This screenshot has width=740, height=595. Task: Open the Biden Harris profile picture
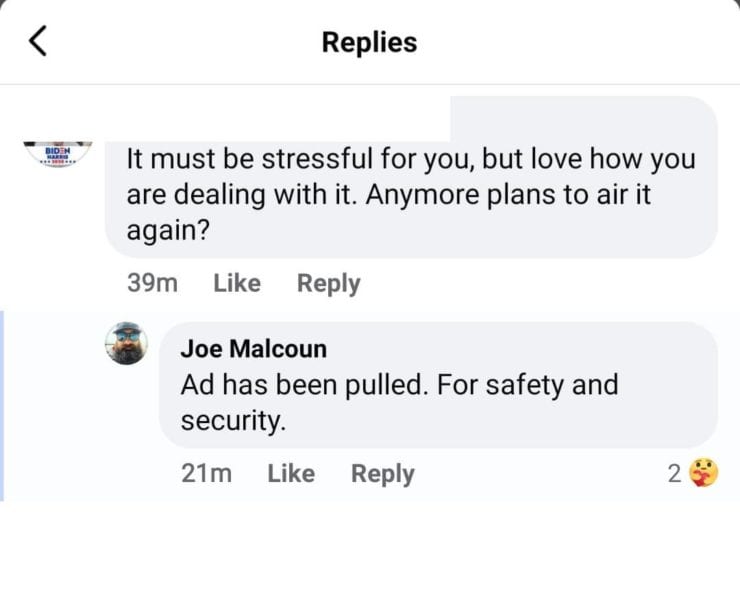[x=57, y=154]
